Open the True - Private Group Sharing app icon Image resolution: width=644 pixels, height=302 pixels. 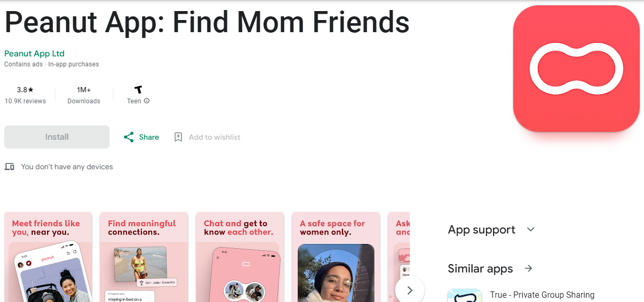click(465, 296)
